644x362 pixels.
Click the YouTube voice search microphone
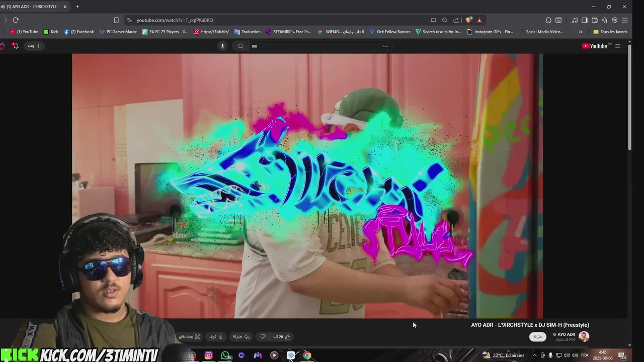tap(222, 46)
